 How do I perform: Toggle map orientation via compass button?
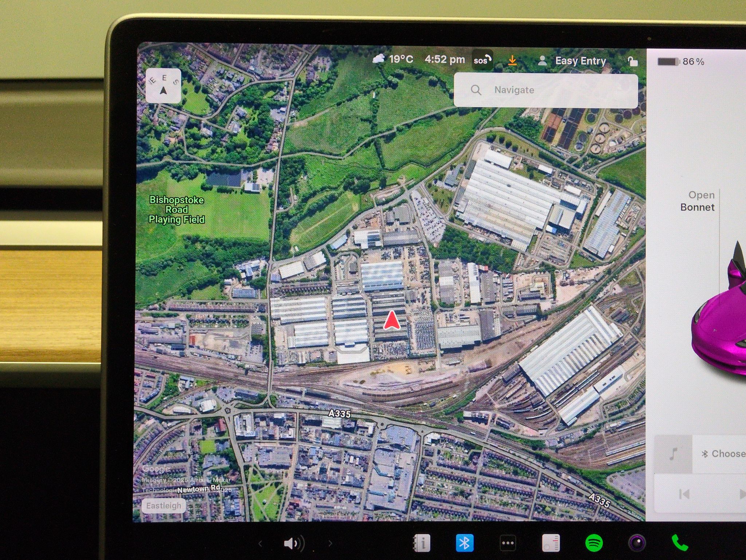[x=163, y=86]
